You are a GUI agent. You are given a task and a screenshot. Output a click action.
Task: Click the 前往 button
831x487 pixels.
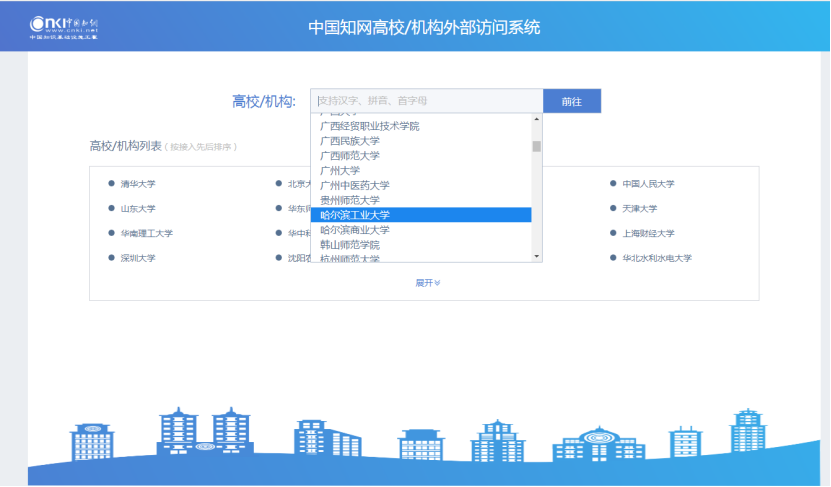pos(572,101)
